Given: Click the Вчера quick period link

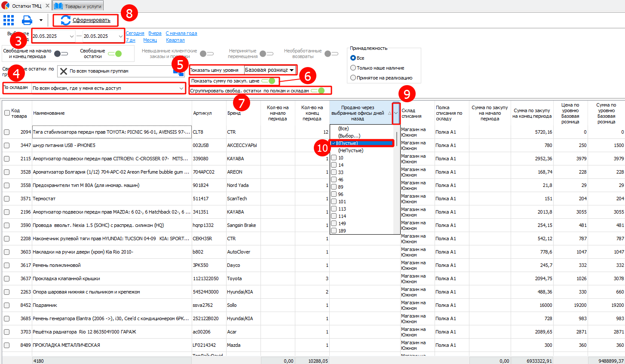Looking at the screenshot, I should pos(155,33).
